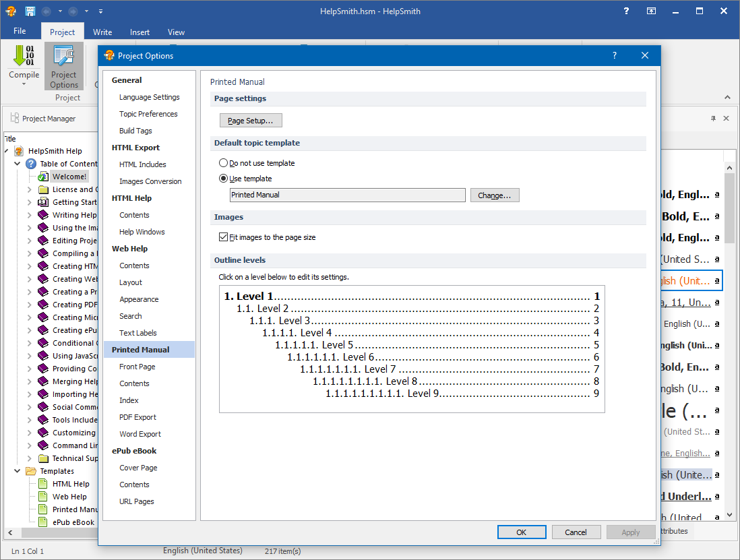
Task: Select Level 5 in outline levels
Action: pyautogui.click(x=437, y=345)
